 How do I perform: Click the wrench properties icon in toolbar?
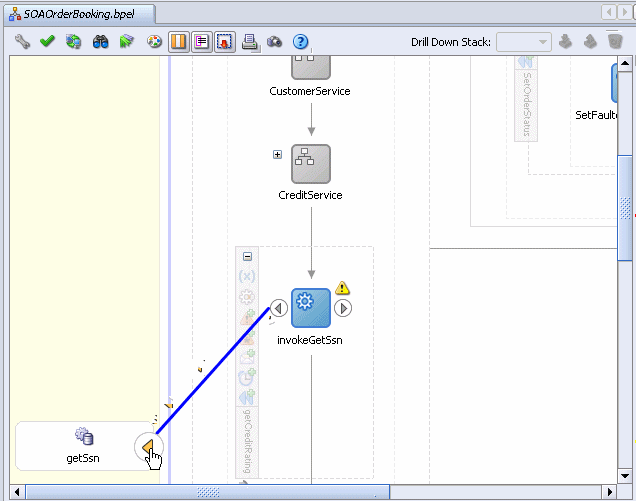click(x=22, y=41)
